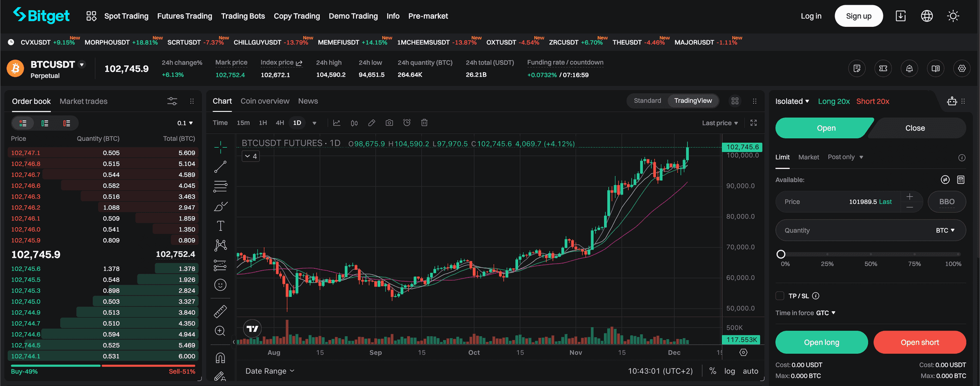Switch to News tab

click(308, 101)
